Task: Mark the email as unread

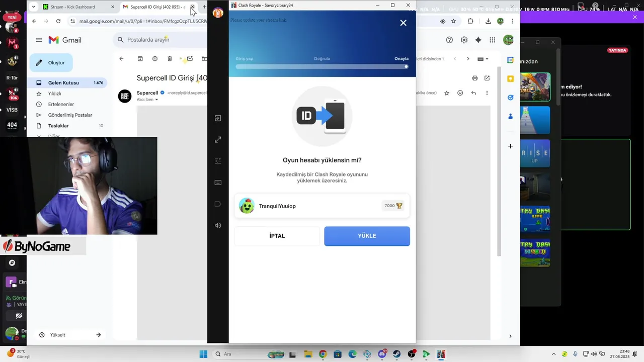Action: 190,59
